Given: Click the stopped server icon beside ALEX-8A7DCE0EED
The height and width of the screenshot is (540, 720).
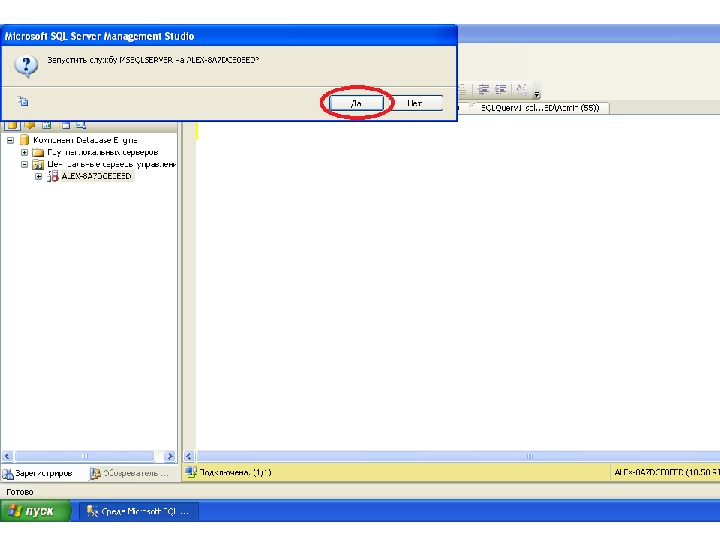Looking at the screenshot, I should coord(53,176).
